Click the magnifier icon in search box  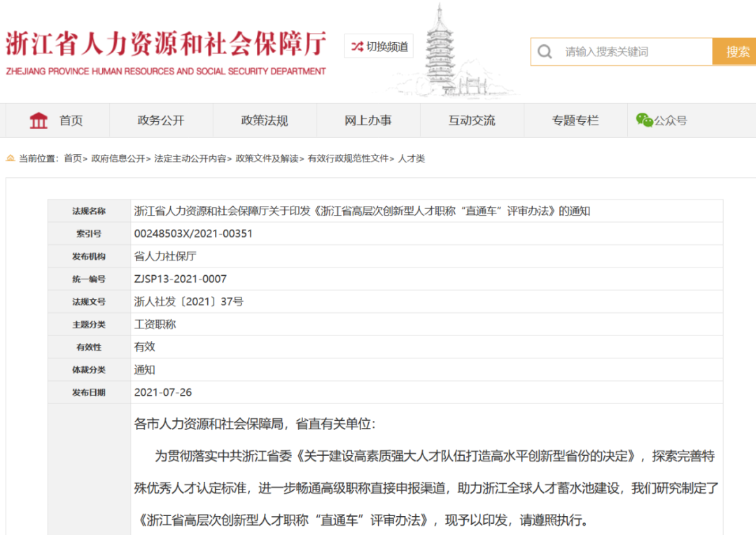[x=545, y=52]
